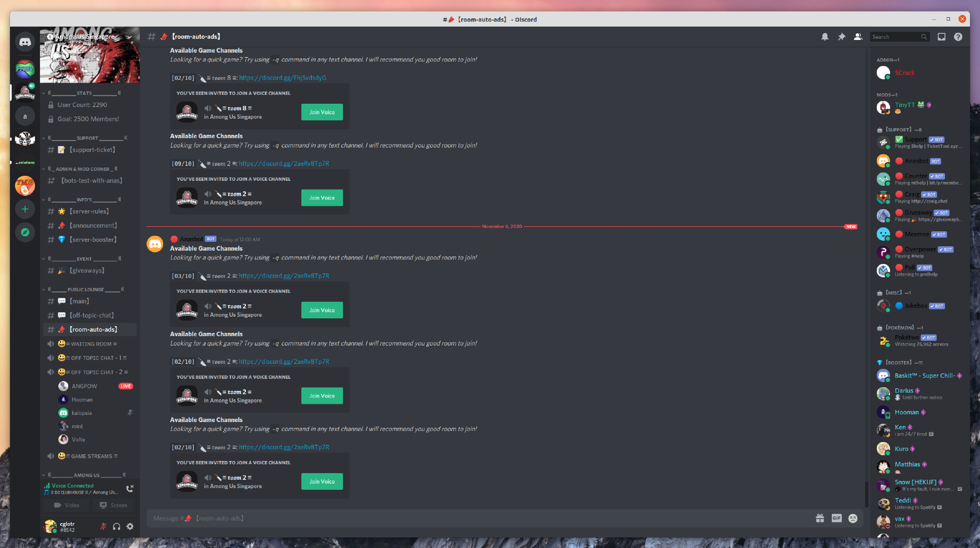Click the Add a Server plus icon
Image resolution: width=980 pixels, height=548 pixels.
click(x=25, y=209)
